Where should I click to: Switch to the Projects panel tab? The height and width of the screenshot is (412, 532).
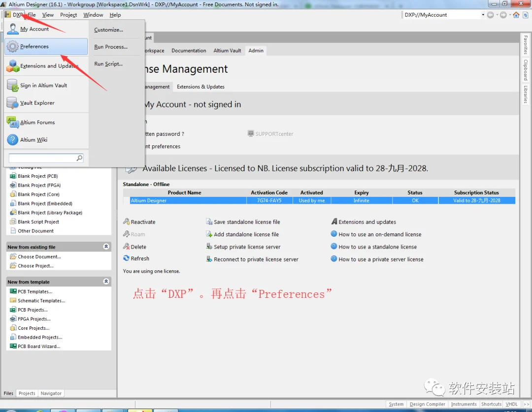click(x=27, y=393)
